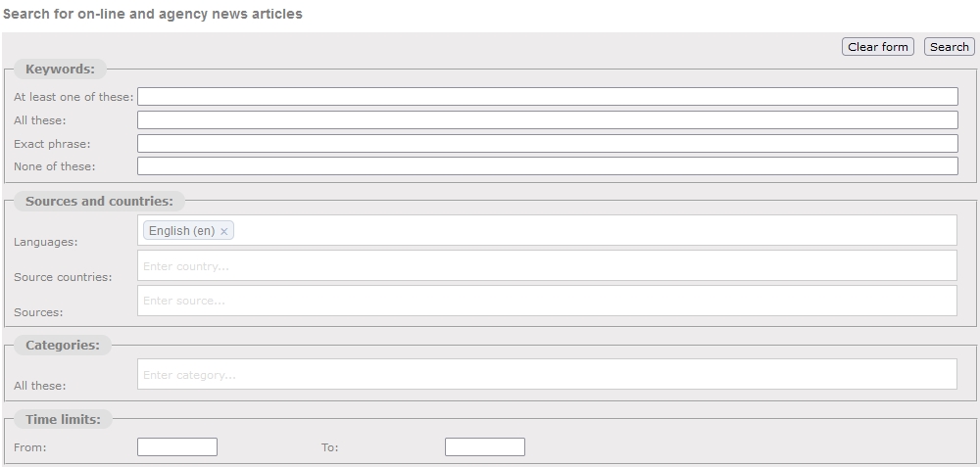Screen dimensions: 980x467
Task: Open the Sources 'Enter source...' selector
Action: point(547,301)
